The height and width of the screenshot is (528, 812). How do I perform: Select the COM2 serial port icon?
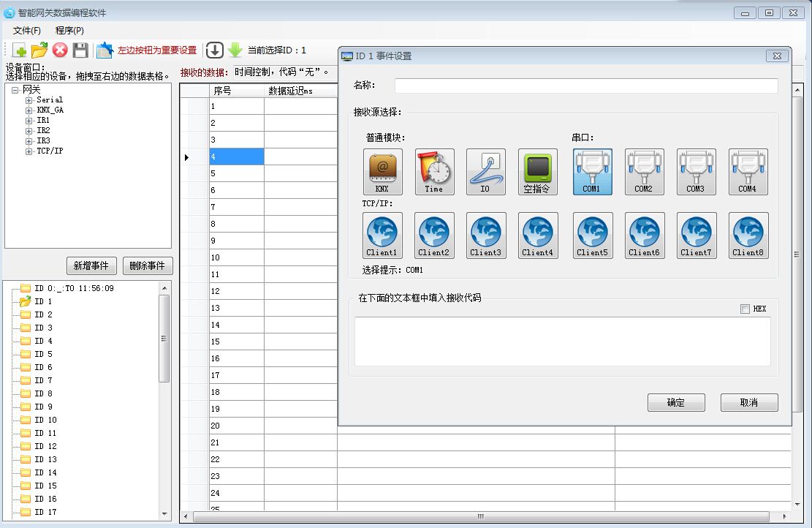[x=643, y=172]
